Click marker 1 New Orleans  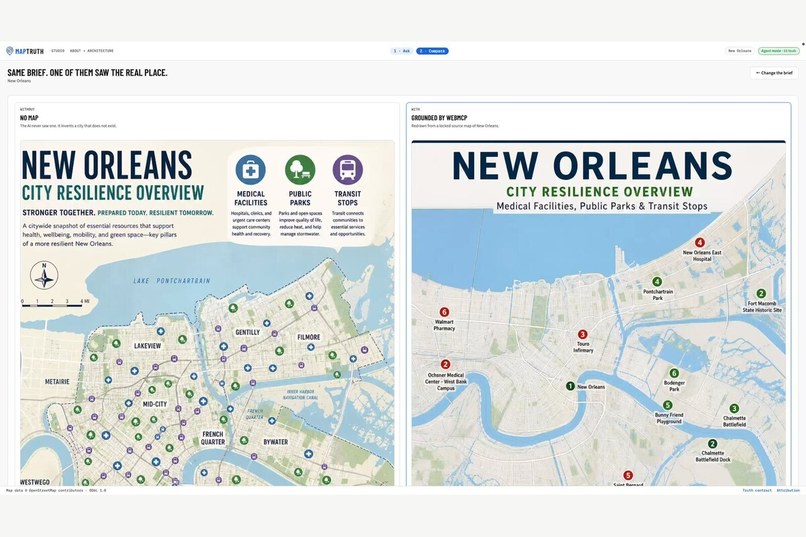[570, 386]
